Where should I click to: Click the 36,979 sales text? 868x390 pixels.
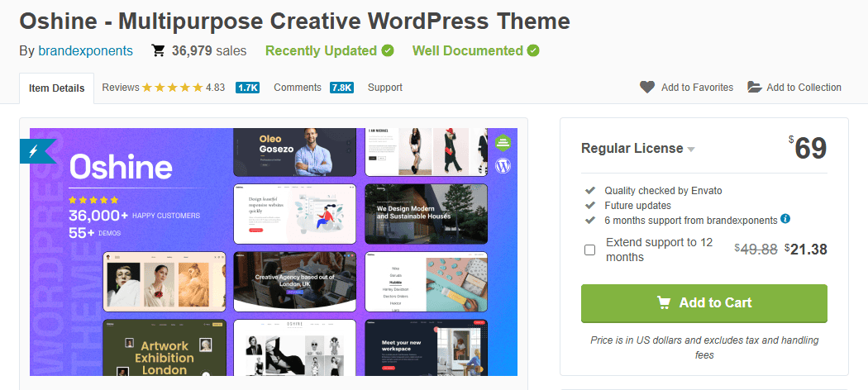click(209, 51)
